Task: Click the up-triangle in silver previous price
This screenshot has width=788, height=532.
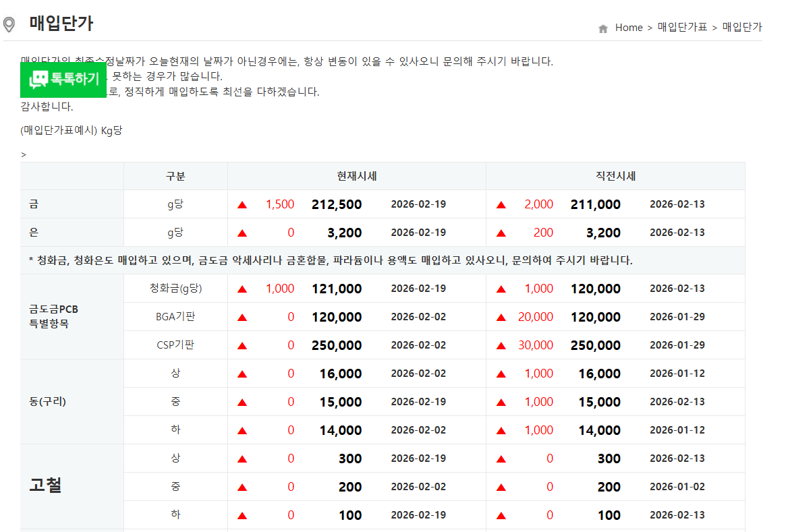Action: point(501,233)
